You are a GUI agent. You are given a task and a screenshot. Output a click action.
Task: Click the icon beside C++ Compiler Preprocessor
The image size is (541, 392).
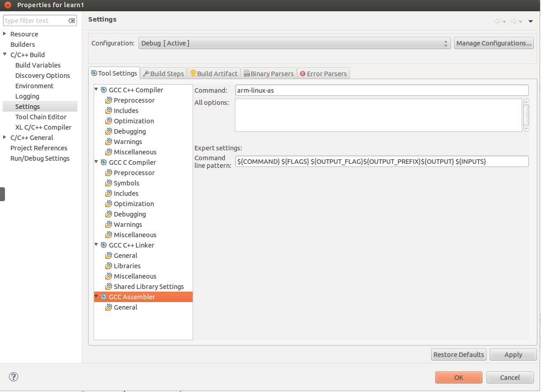[x=108, y=100]
